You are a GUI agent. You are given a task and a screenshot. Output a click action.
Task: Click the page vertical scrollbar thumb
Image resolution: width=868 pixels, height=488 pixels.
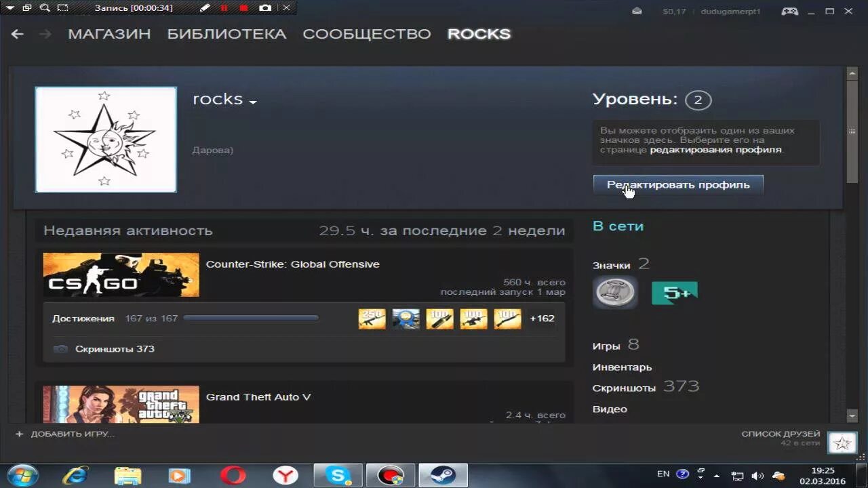point(852,131)
